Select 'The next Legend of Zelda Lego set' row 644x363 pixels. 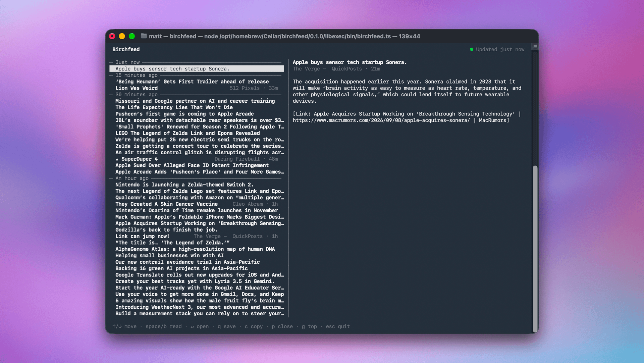click(200, 191)
